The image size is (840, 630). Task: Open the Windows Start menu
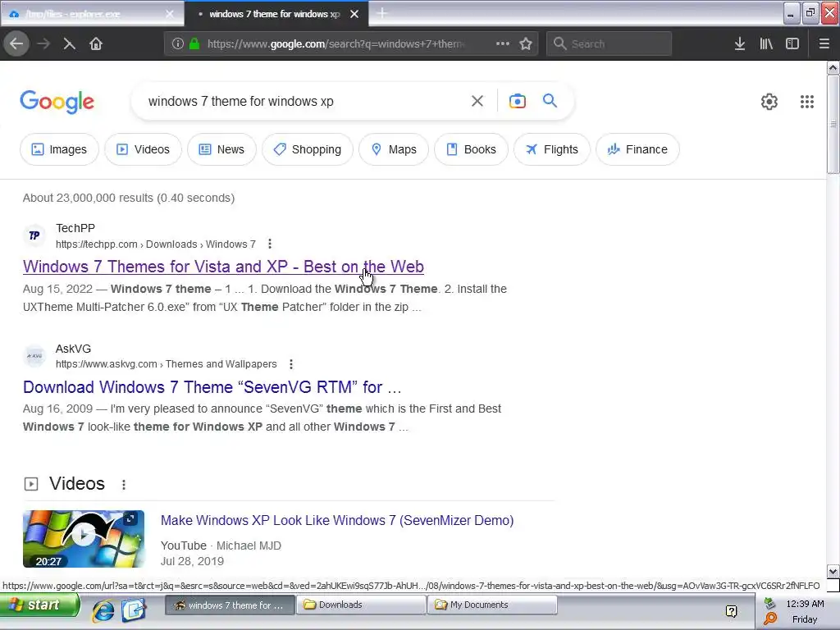coord(39,605)
